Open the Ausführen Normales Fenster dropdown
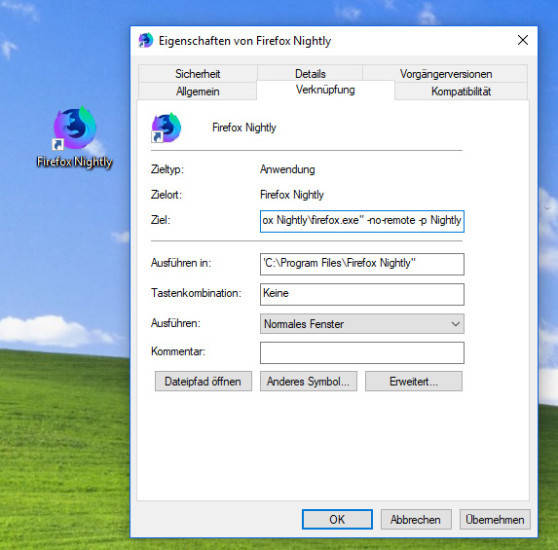Screen dimensions: 558x550 (x=362, y=324)
